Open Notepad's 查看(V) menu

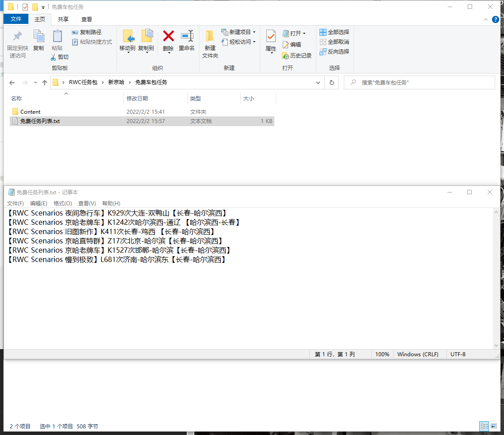point(87,203)
